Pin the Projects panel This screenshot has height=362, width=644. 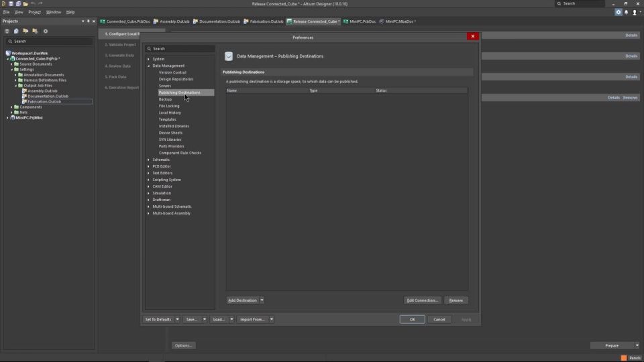[89, 21]
